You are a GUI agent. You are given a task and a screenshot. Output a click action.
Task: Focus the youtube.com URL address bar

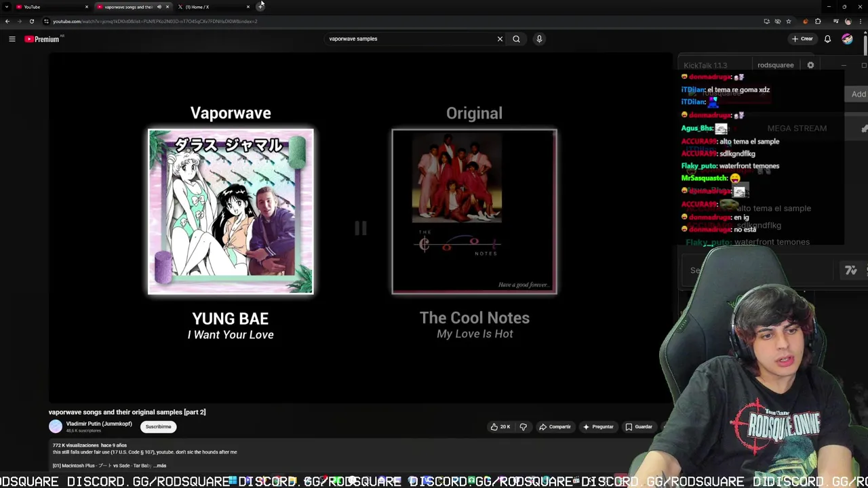(x=400, y=21)
